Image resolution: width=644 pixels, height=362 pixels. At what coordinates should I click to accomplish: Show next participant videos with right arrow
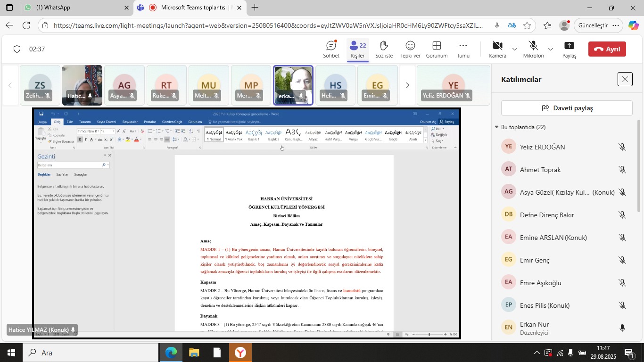[407, 85]
